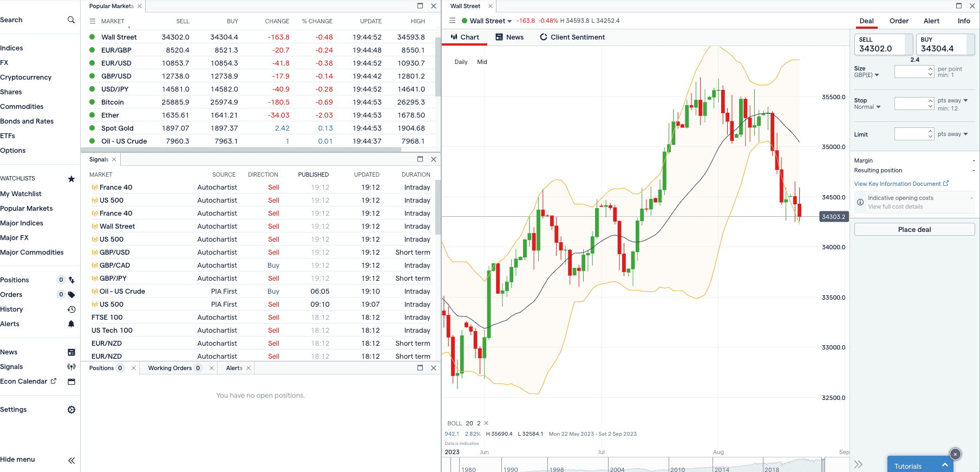Open the Client Sentiment tab
The width and height of the screenshot is (980, 472).
click(572, 37)
